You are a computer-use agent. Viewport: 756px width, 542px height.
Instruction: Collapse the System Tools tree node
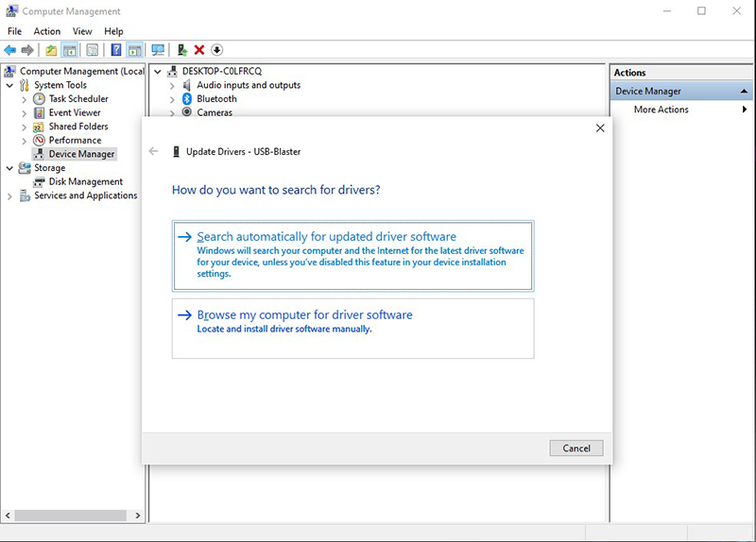point(10,85)
